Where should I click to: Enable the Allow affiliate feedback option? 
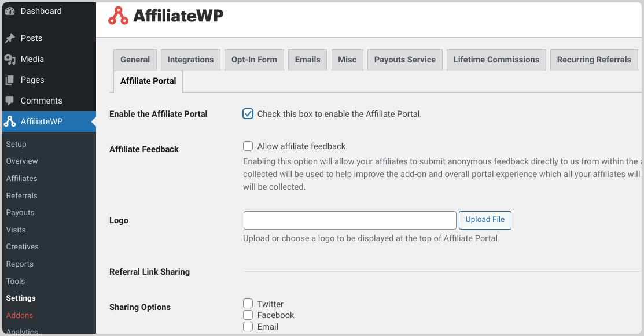[248, 146]
